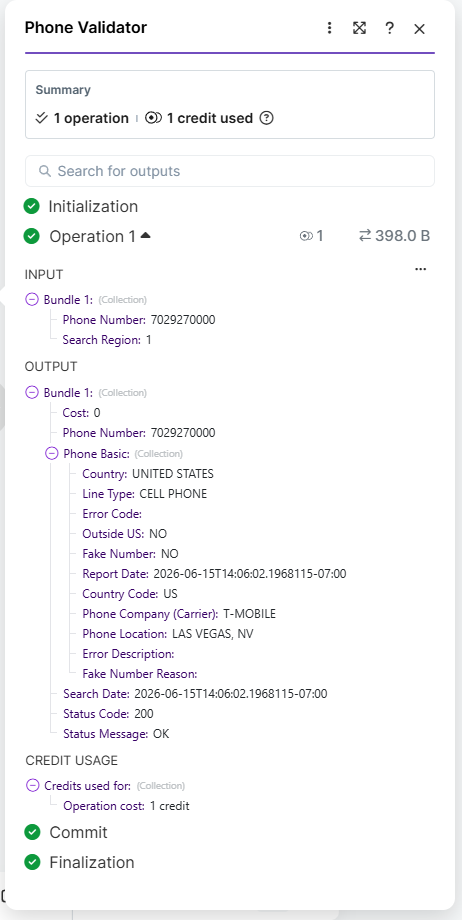The height and width of the screenshot is (920, 462).
Task: Click the Country Code value US
Action: 170,594
